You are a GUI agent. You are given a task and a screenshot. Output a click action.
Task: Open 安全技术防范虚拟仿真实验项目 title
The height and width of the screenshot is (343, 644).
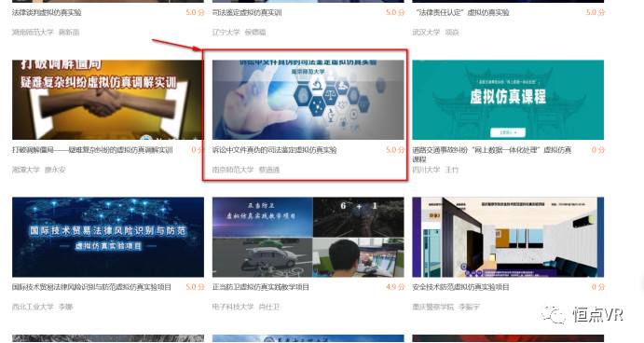[x=460, y=287]
